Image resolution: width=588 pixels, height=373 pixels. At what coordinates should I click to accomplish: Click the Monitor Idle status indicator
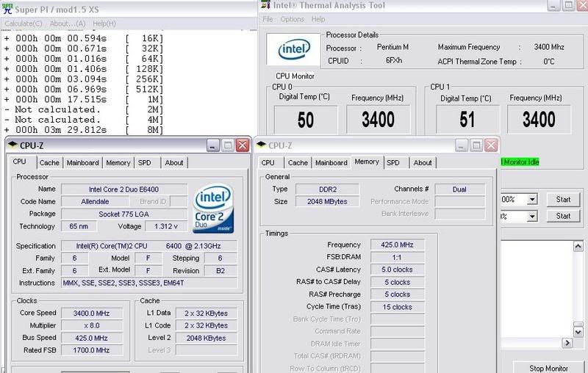point(520,162)
